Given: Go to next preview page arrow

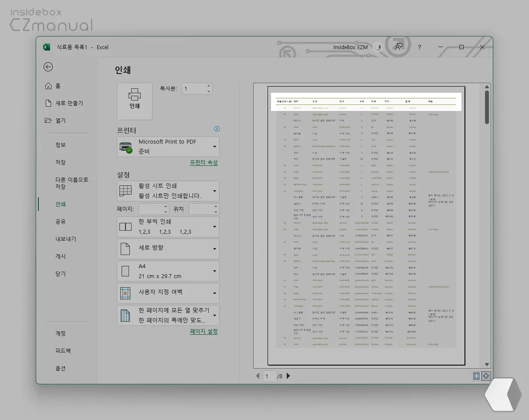Looking at the screenshot, I should pyautogui.click(x=288, y=376).
